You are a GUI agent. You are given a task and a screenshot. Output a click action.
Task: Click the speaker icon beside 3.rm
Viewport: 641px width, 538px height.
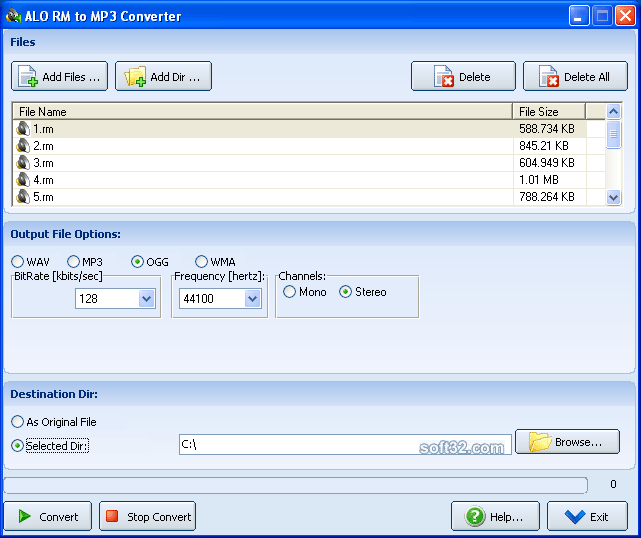[x=23, y=163]
